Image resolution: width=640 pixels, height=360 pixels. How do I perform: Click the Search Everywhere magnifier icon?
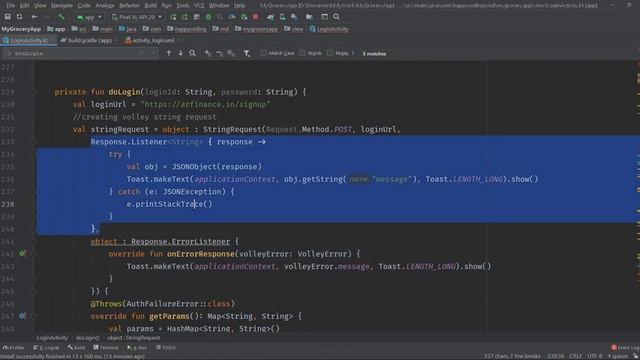[x=336, y=17]
